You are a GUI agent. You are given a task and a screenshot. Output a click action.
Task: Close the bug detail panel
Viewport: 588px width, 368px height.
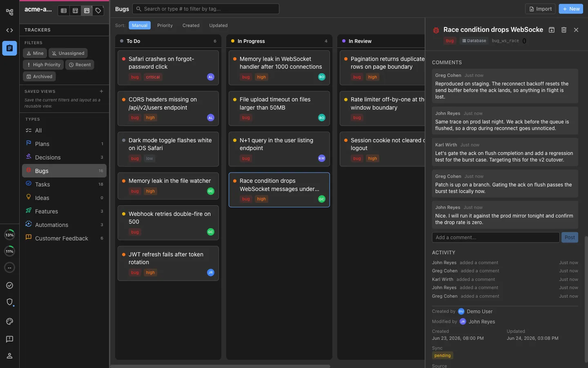(576, 30)
